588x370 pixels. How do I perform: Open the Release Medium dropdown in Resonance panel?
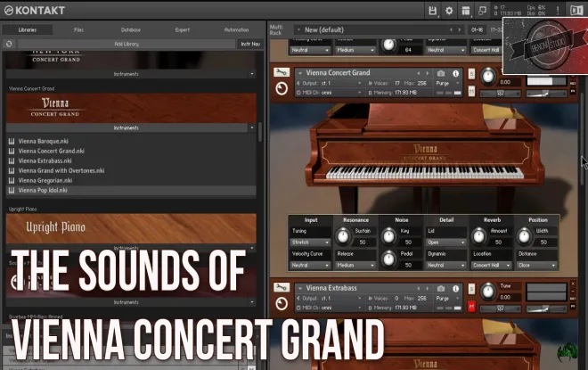[x=355, y=266]
